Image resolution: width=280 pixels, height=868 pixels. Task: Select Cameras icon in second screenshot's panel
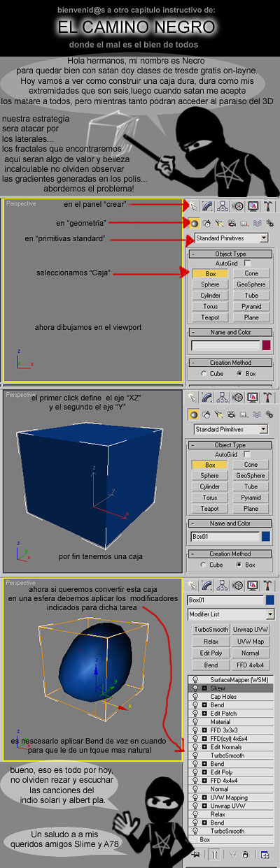232,414
